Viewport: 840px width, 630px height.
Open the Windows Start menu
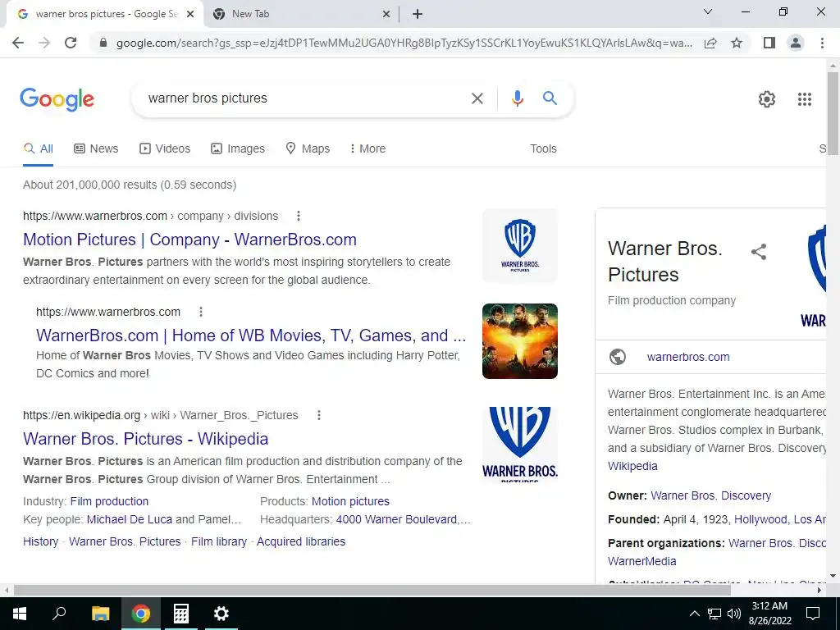[x=20, y=614]
